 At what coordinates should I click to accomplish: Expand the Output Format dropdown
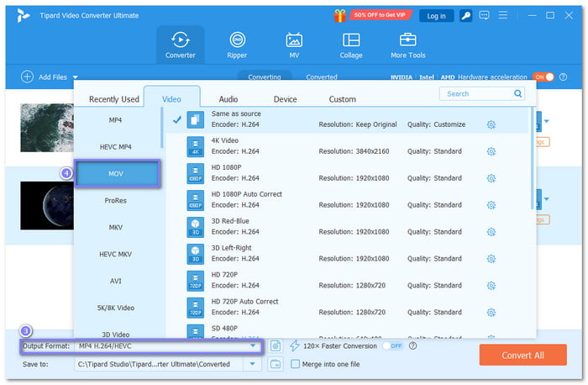252,345
